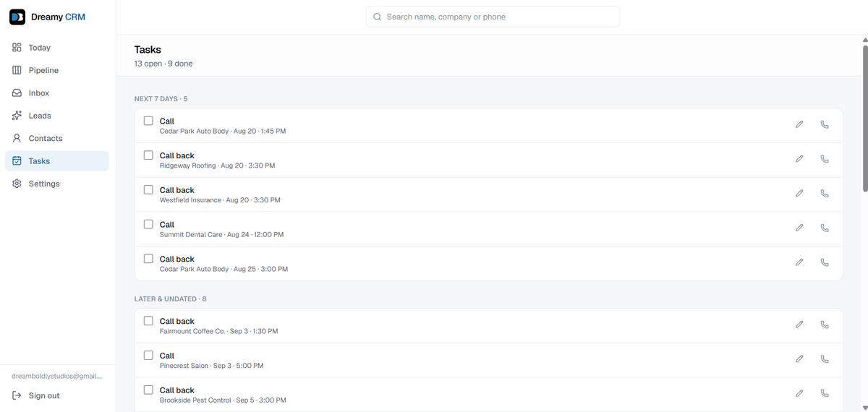
Task: Open Settings via sidebar label
Action: [44, 184]
